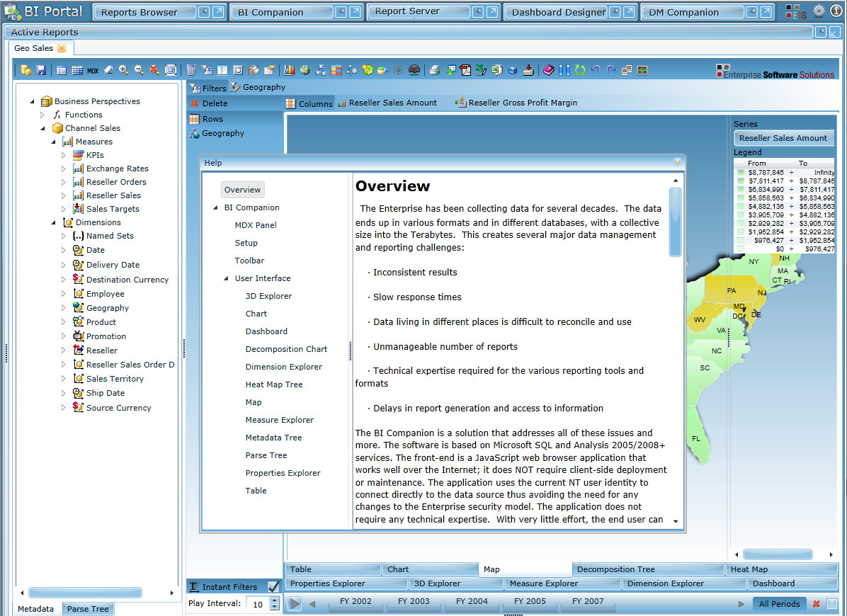This screenshot has height=616, width=847.
Task: Expand the Functions tree node
Action: [x=42, y=115]
